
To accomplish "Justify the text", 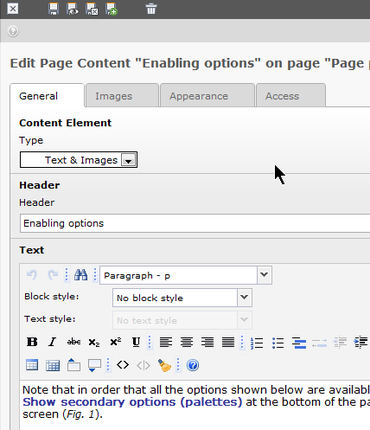I will pyautogui.click(x=228, y=342).
